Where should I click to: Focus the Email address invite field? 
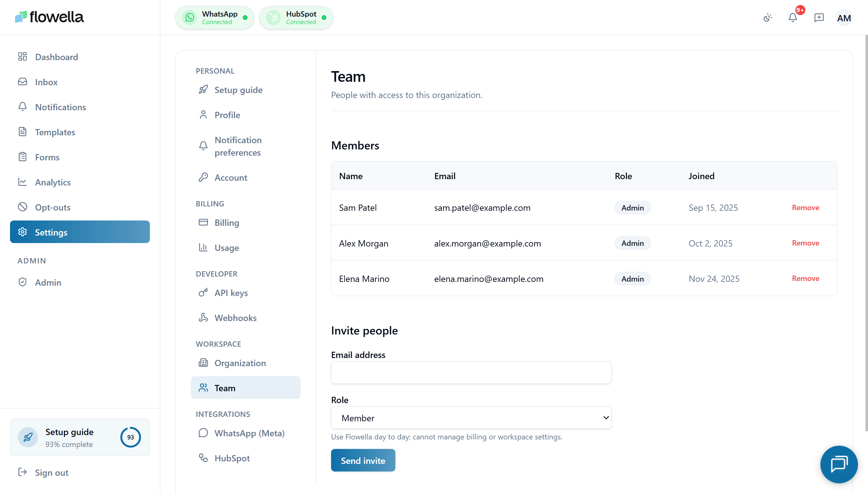471,372
